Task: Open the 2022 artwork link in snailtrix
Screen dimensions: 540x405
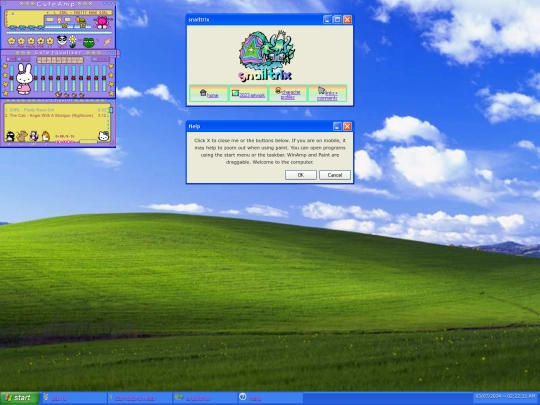Action: point(252,95)
